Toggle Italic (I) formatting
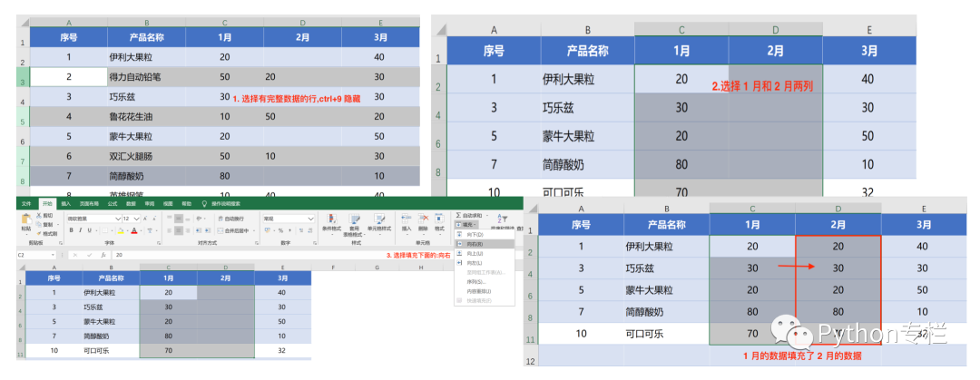The image size is (980, 380). coord(81,230)
